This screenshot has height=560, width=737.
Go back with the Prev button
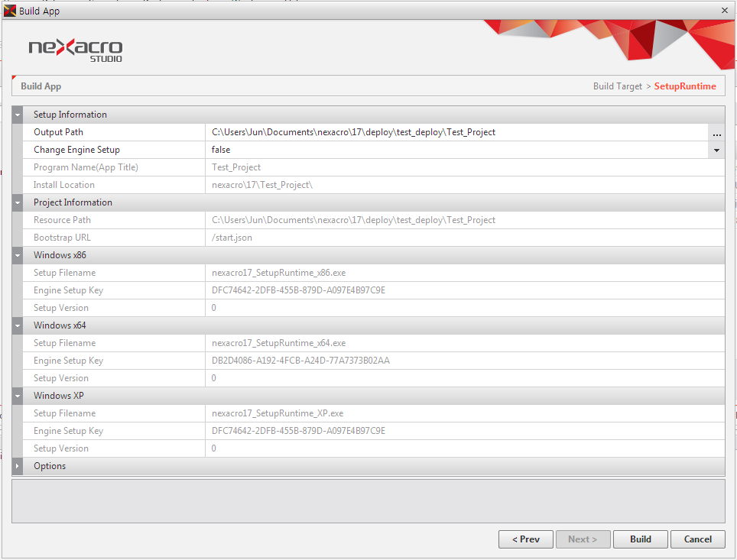pos(525,539)
